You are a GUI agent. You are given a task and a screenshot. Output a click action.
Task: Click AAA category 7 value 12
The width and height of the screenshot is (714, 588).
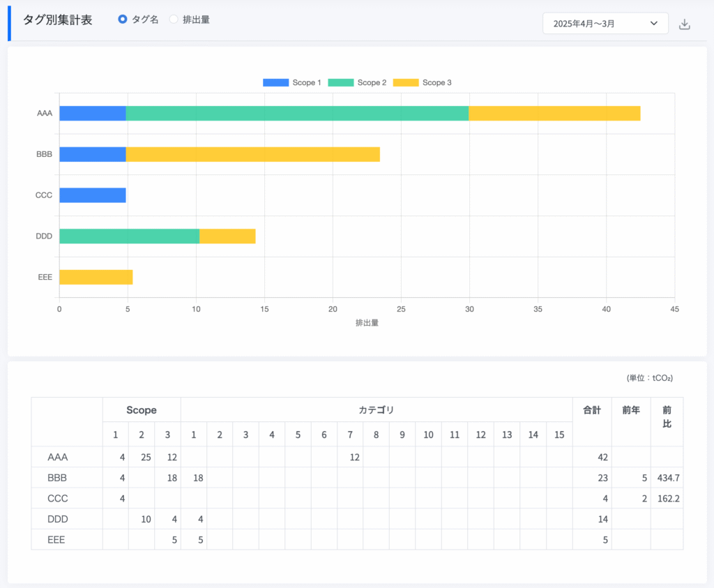click(x=355, y=458)
